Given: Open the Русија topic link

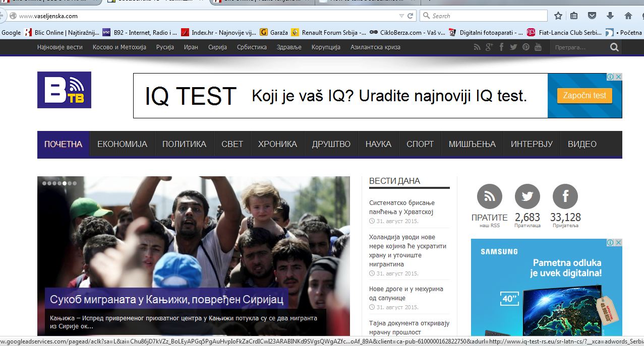Looking at the screenshot, I should [165, 47].
